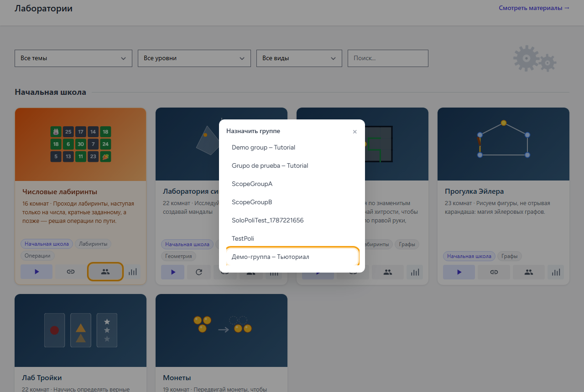Focus the Поиск search field

(388, 58)
